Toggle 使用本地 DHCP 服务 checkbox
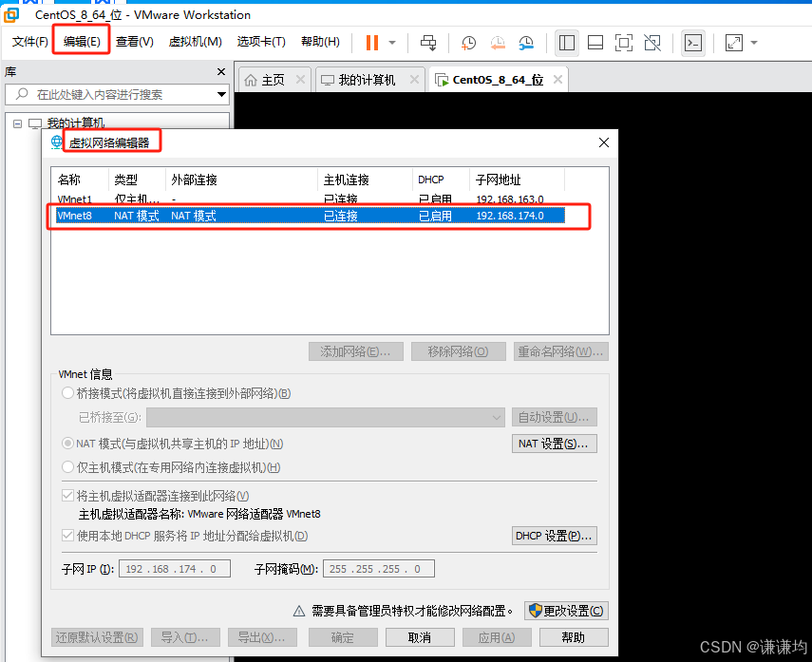The width and height of the screenshot is (812, 662). tap(67, 536)
